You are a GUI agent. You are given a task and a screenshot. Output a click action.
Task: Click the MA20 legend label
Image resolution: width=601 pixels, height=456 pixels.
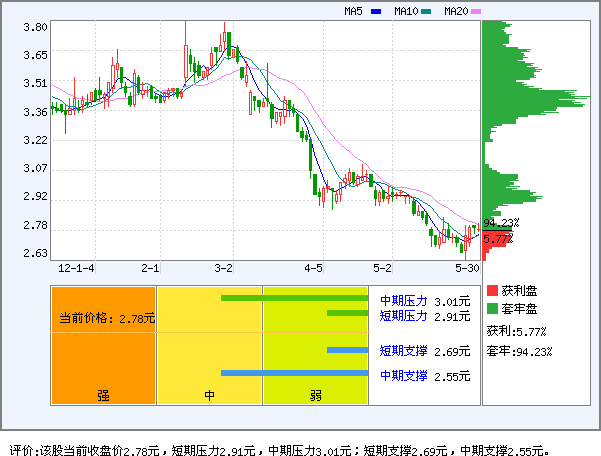click(456, 11)
